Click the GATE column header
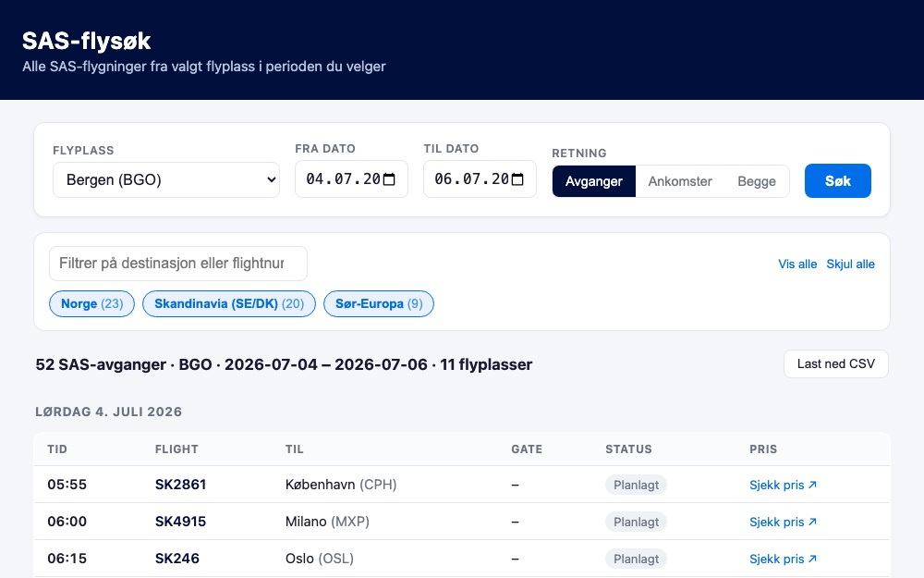Image resolution: width=924 pixels, height=578 pixels. (527, 449)
